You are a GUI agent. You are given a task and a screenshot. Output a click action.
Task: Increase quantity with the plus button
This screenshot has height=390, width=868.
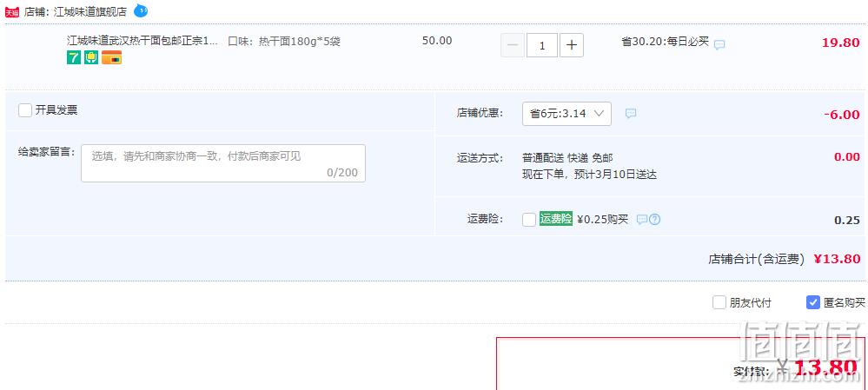(x=572, y=45)
